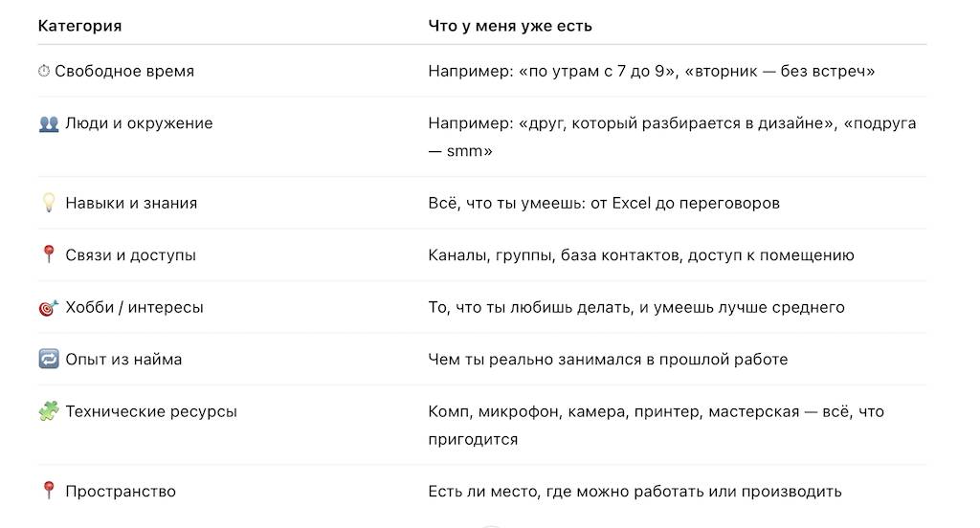The width and height of the screenshot is (980, 528).
Task: Click the Хобби / интересы category cell
Action: (134, 308)
